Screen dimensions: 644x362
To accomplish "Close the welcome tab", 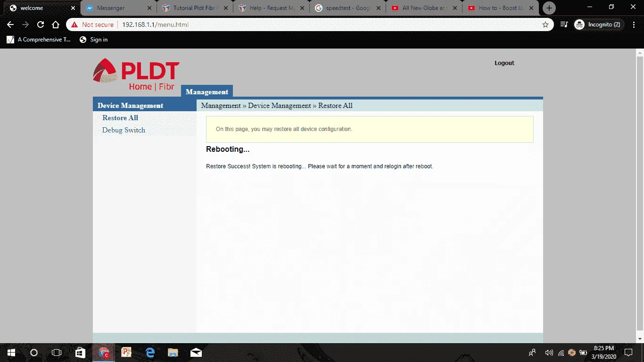I will [x=73, y=8].
